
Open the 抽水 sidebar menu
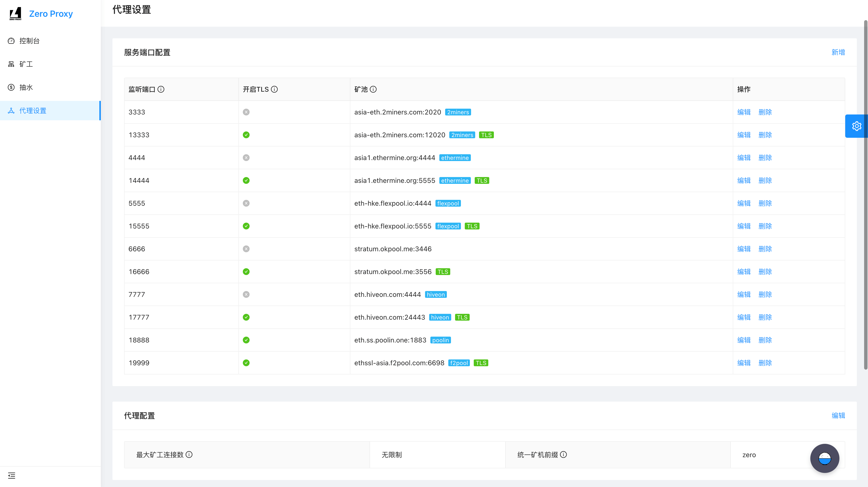(x=26, y=87)
